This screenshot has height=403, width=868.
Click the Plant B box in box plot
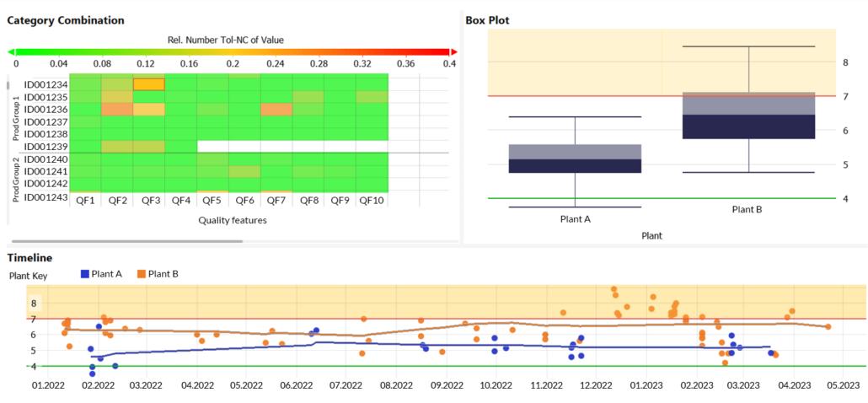(x=748, y=116)
